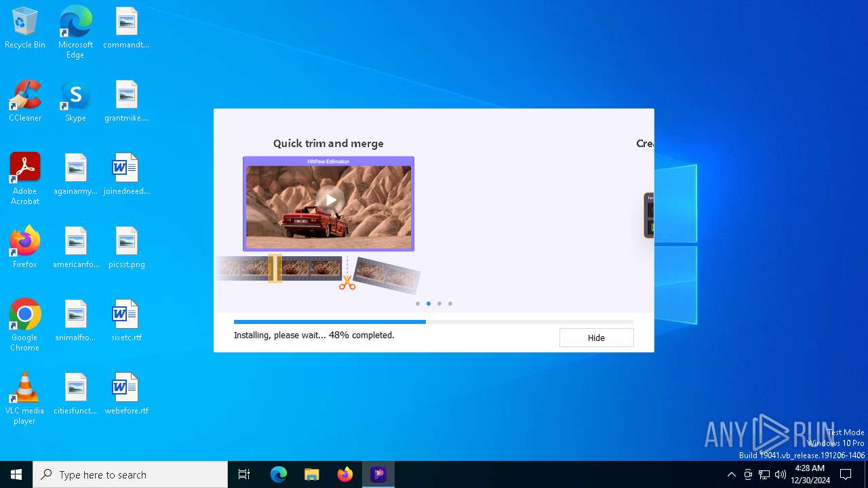Click the HitPaw Edimakor preview thumbnail
The height and width of the screenshot is (488, 868).
pos(328,204)
